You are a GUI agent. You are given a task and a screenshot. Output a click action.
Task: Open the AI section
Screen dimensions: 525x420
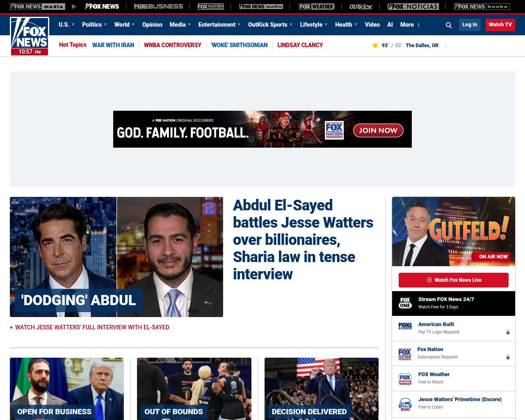(x=390, y=25)
